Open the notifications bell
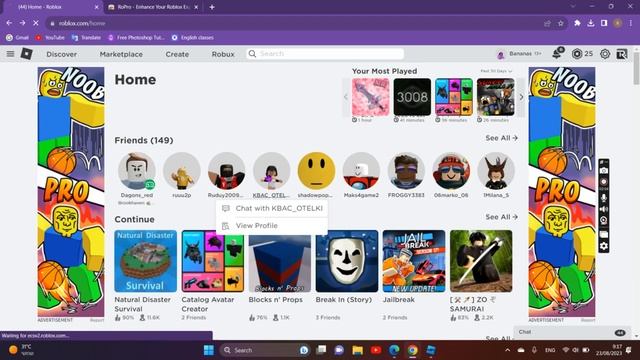Screen dimensions: 640x360 [557, 53]
